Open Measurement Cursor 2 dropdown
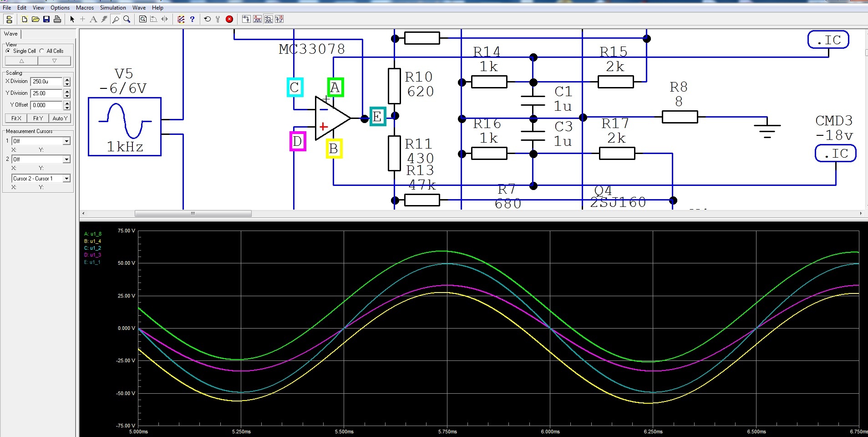The width and height of the screenshot is (868, 437). [66, 159]
